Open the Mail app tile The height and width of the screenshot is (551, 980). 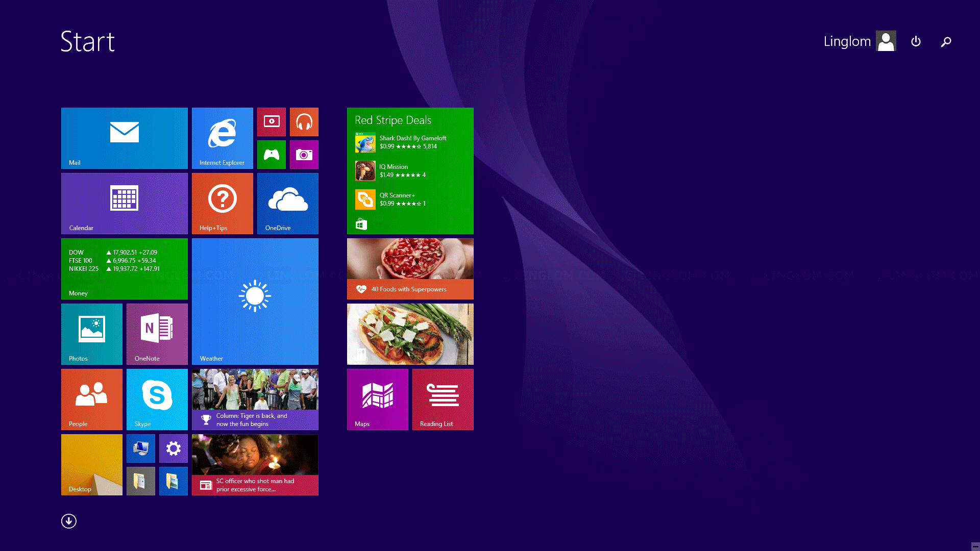(x=124, y=138)
